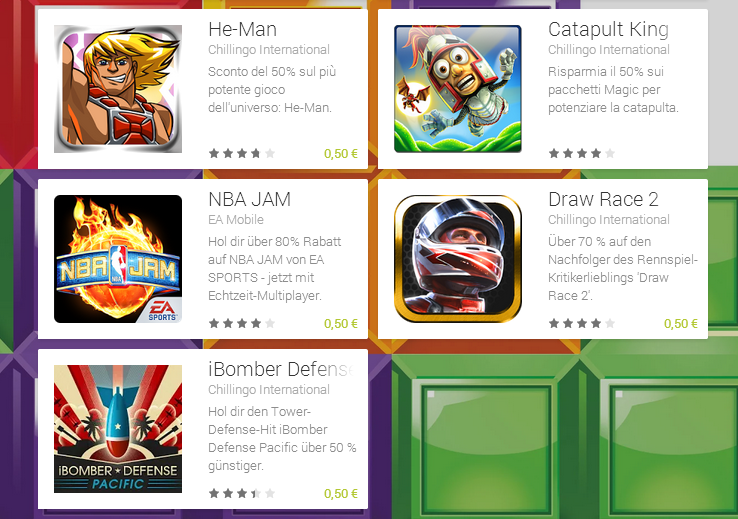Open the He-Man app icon
738x519 pixels.
118,89
